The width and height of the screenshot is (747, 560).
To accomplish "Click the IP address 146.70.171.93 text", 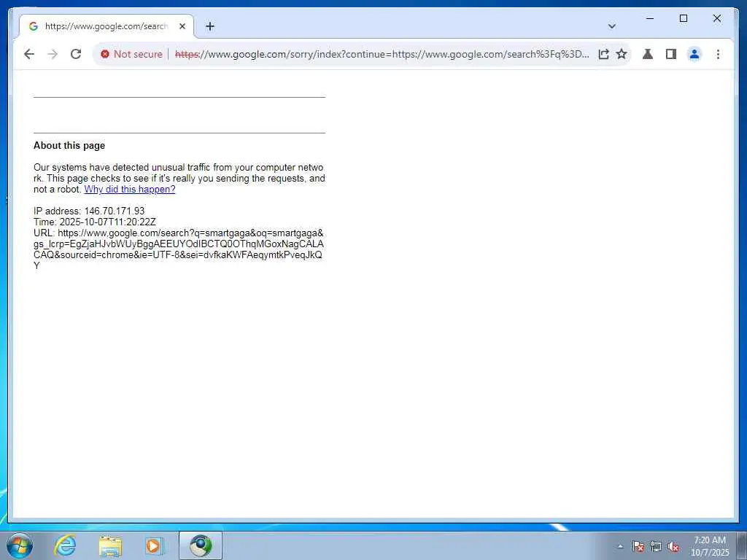I will pos(89,211).
